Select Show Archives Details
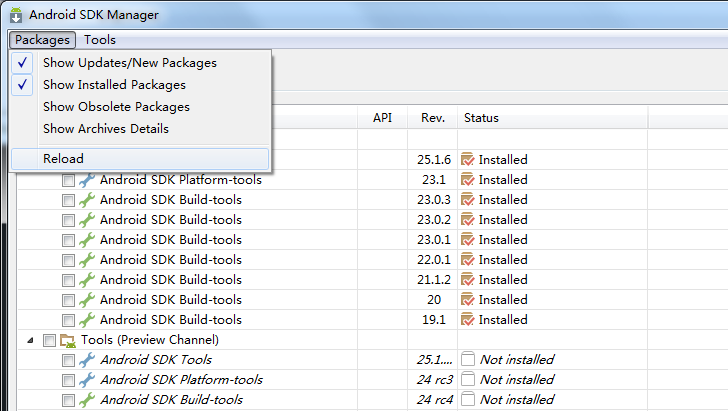 (x=140, y=129)
